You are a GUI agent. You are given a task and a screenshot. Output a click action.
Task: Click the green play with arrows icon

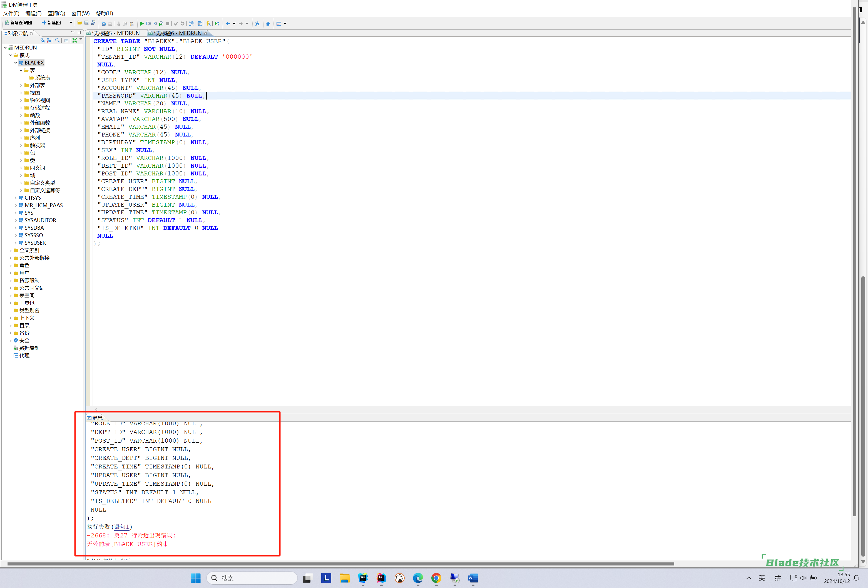[217, 24]
